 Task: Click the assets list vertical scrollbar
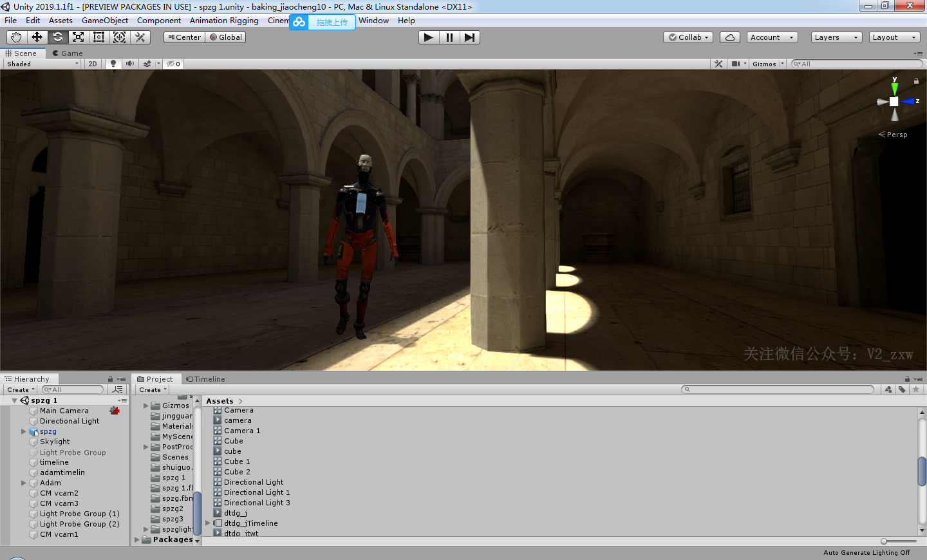922,471
